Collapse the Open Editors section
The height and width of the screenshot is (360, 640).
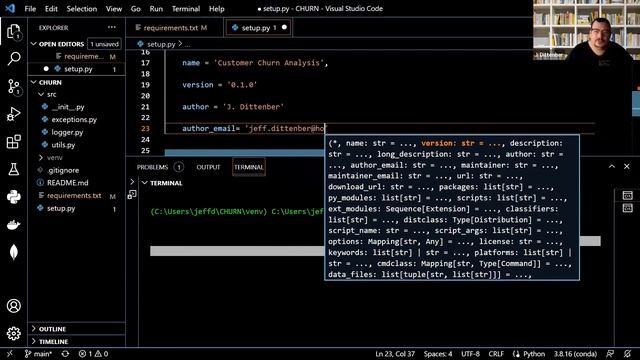[x=34, y=44]
